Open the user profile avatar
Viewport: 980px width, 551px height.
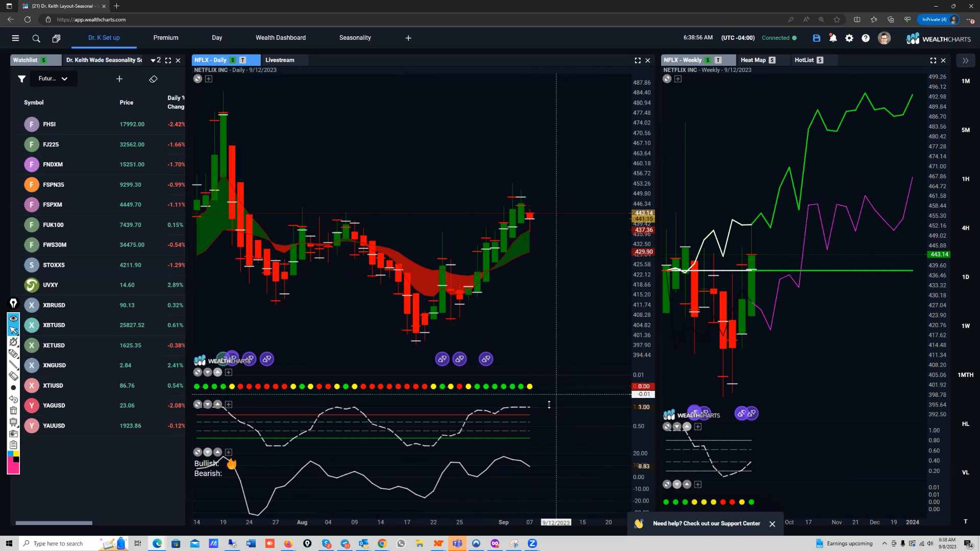[x=884, y=38]
